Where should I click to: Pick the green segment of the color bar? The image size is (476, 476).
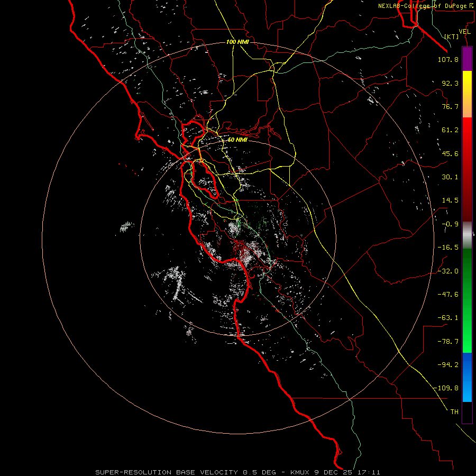tap(467, 300)
